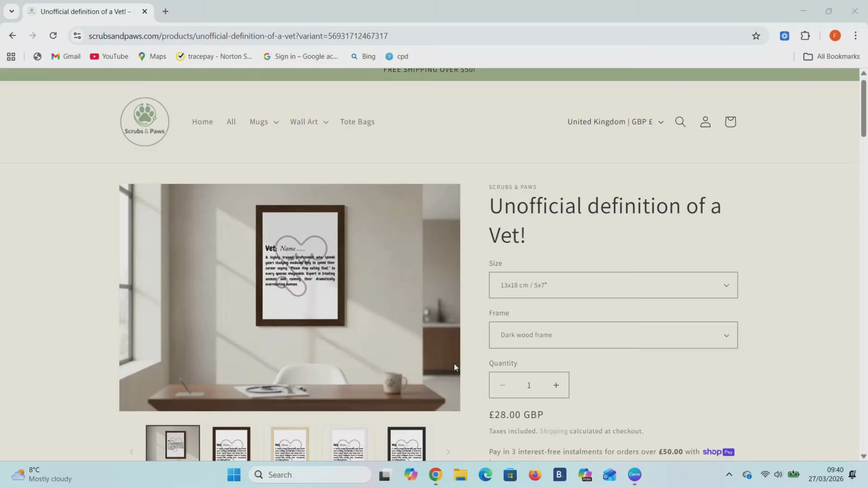The width and height of the screenshot is (868, 488).
Task: Open the cpd bookmark
Action: (397, 56)
